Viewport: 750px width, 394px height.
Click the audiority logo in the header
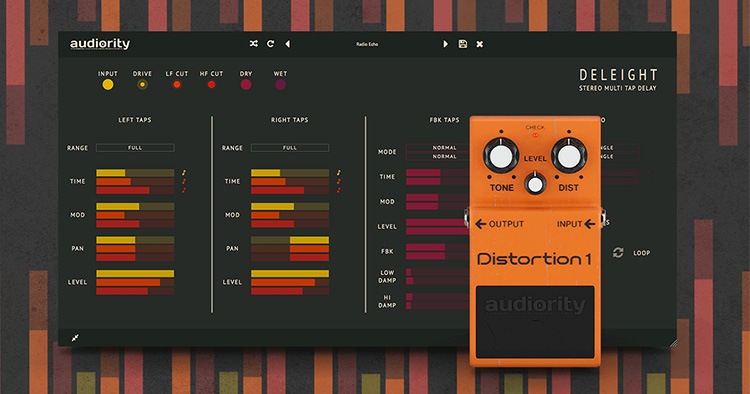100,44
